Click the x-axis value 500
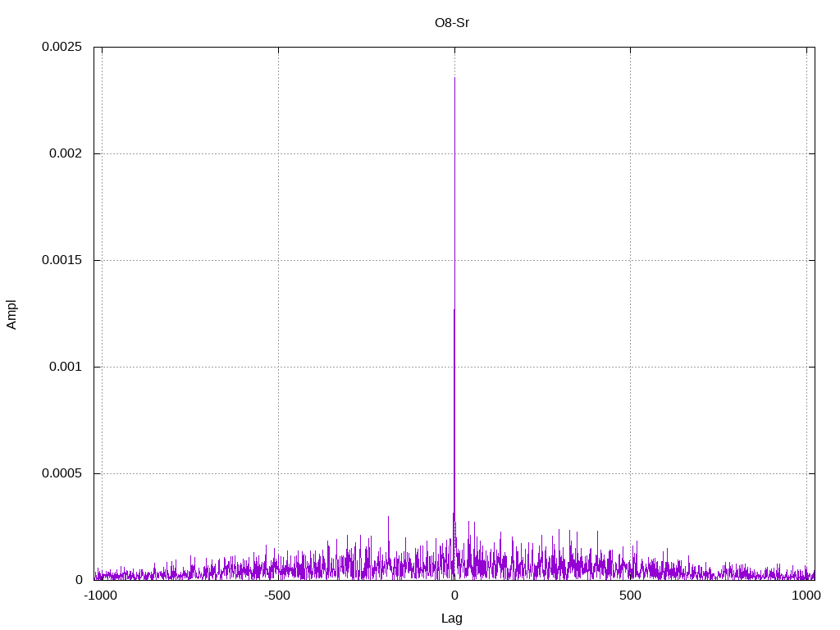The image size is (840, 630). click(x=631, y=596)
